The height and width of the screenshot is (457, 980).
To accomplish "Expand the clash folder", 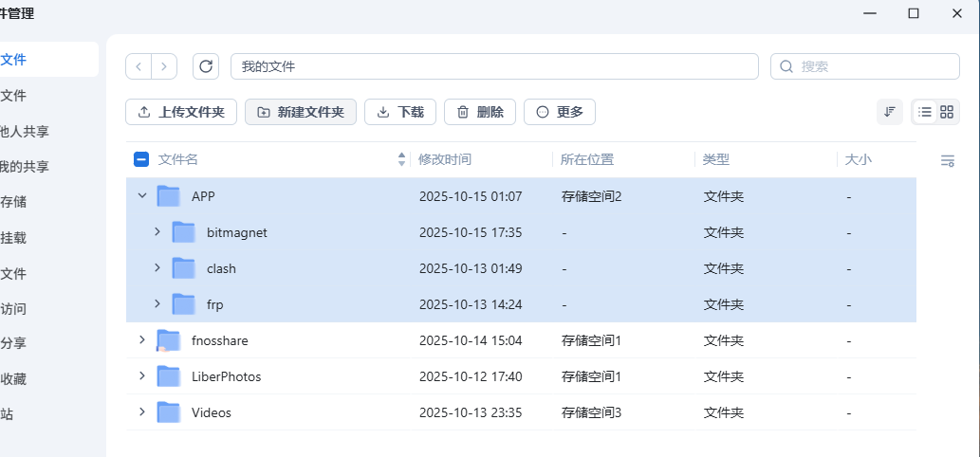I will (157, 268).
